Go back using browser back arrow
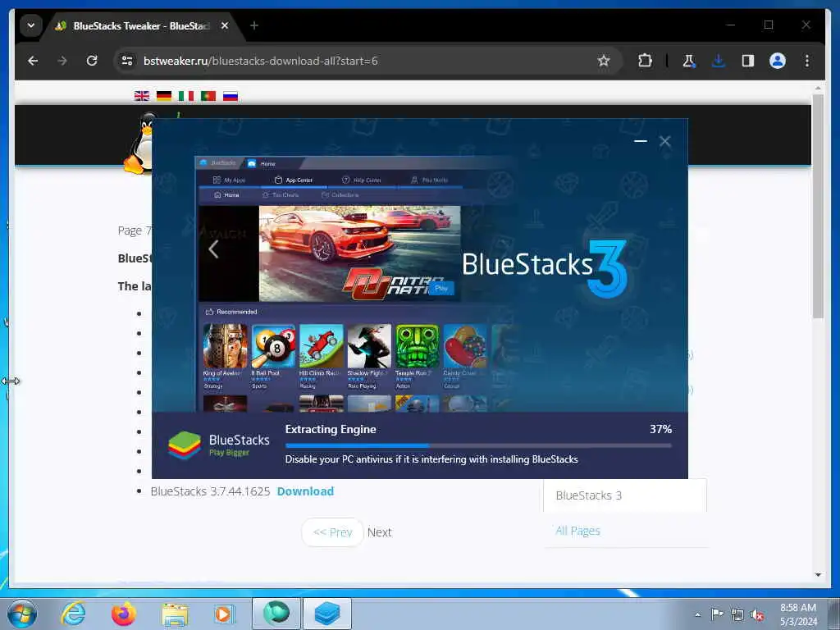Viewport: 840px width, 630px height. 33,61
